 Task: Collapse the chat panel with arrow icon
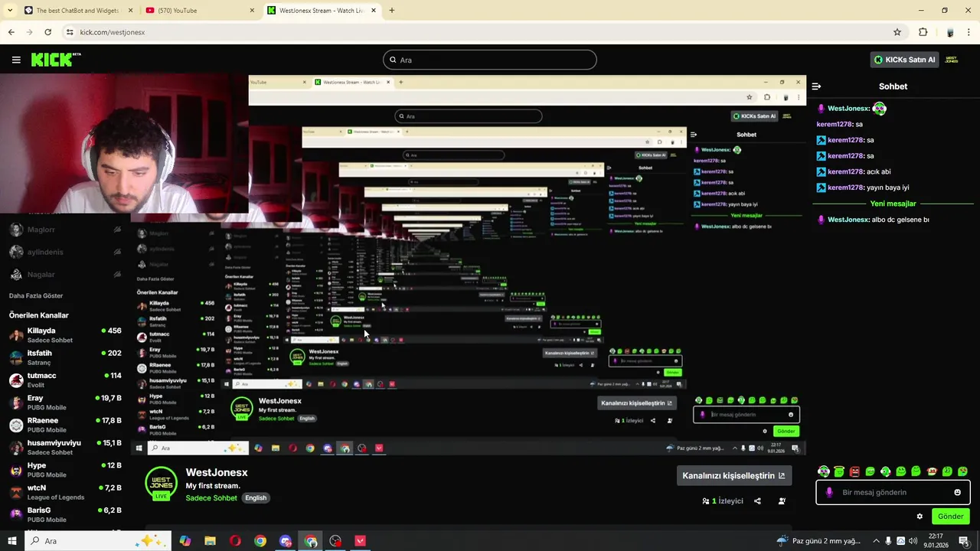pyautogui.click(x=816, y=86)
